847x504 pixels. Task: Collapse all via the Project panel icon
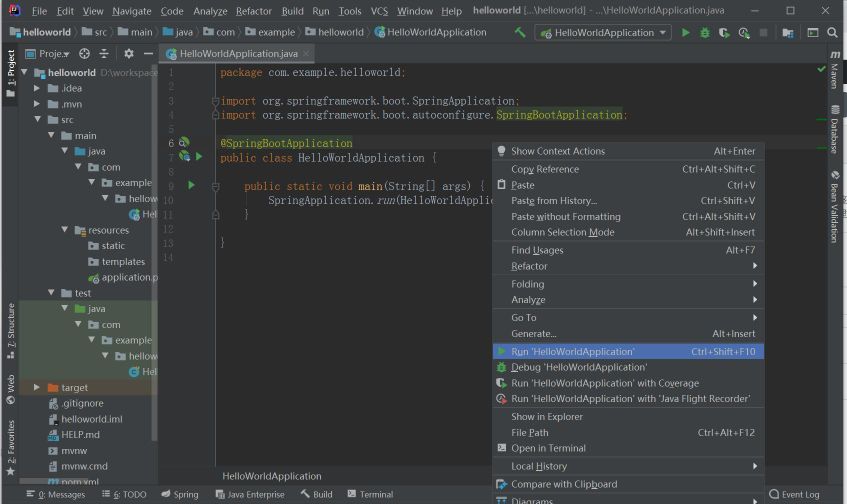pyautogui.click(x=104, y=53)
